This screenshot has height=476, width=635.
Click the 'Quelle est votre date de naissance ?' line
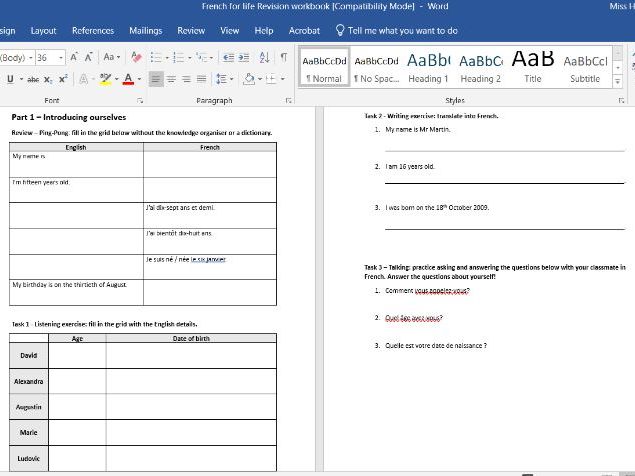click(436, 346)
